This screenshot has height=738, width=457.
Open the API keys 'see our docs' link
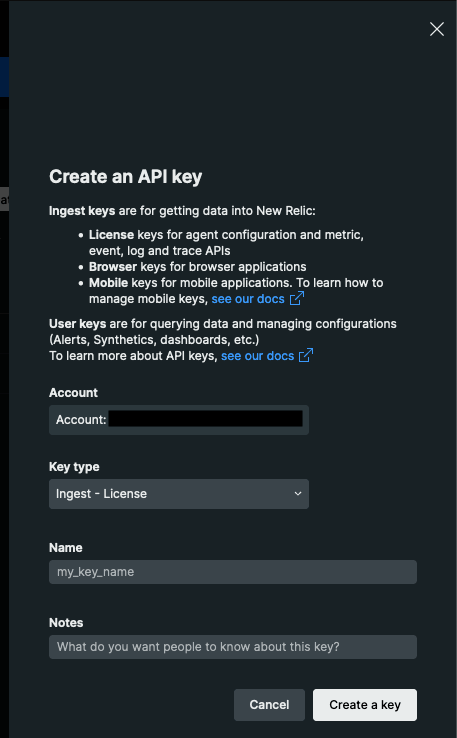click(257, 356)
